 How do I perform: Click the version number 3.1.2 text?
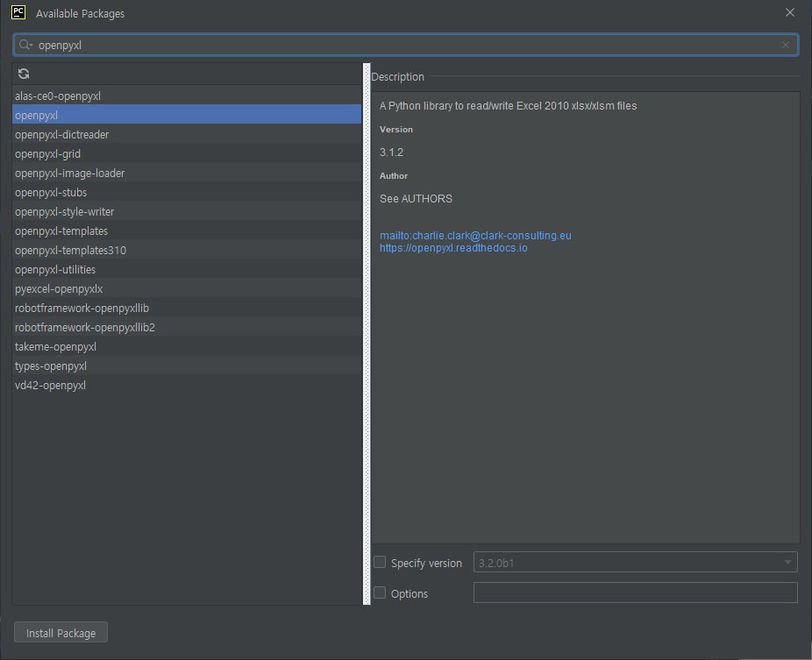click(391, 153)
